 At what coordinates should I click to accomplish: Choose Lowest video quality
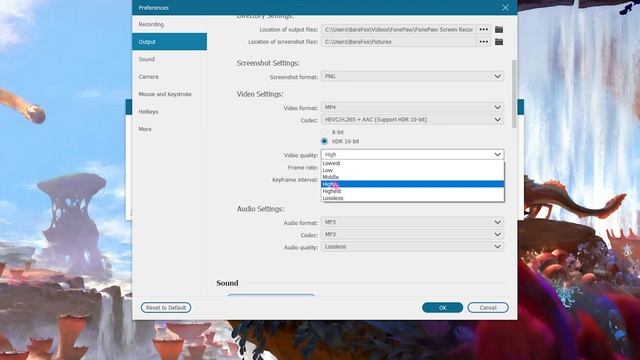tap(412, 163)
